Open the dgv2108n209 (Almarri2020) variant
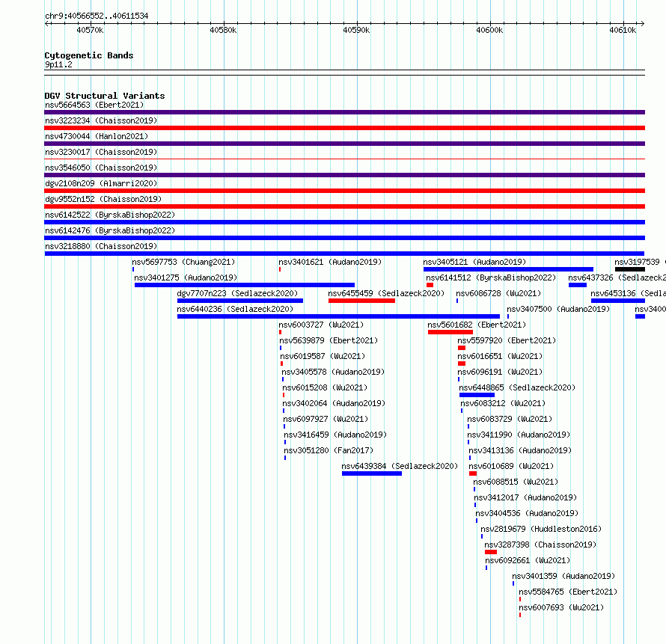This screenshot has width=666, height=644. coord(101,183)
